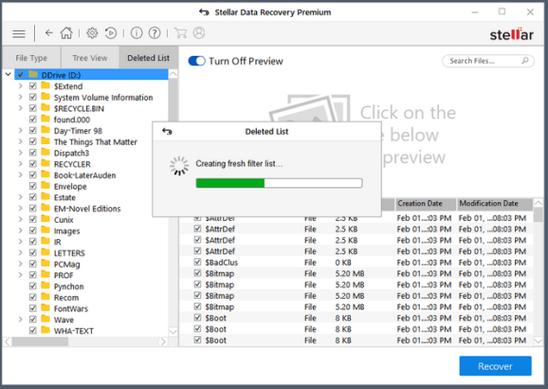Click the DDrive (D:) folder icon
Viewport: 548px width, 389px height.
33,74
